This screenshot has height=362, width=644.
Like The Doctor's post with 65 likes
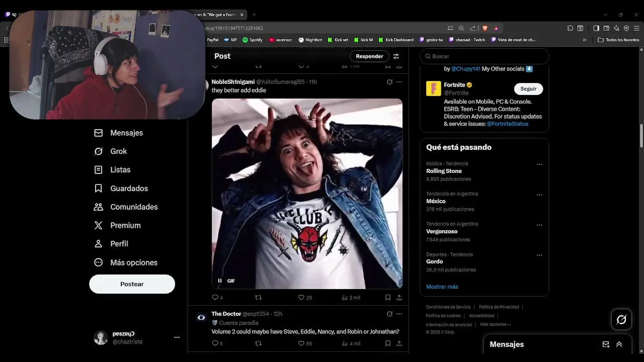(x=302, y=343)
